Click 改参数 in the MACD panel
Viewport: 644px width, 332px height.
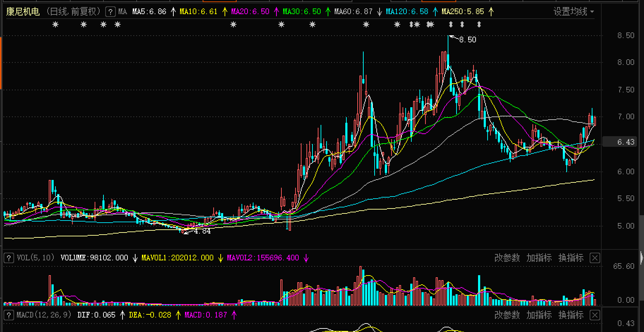click(x=507, y=315)
